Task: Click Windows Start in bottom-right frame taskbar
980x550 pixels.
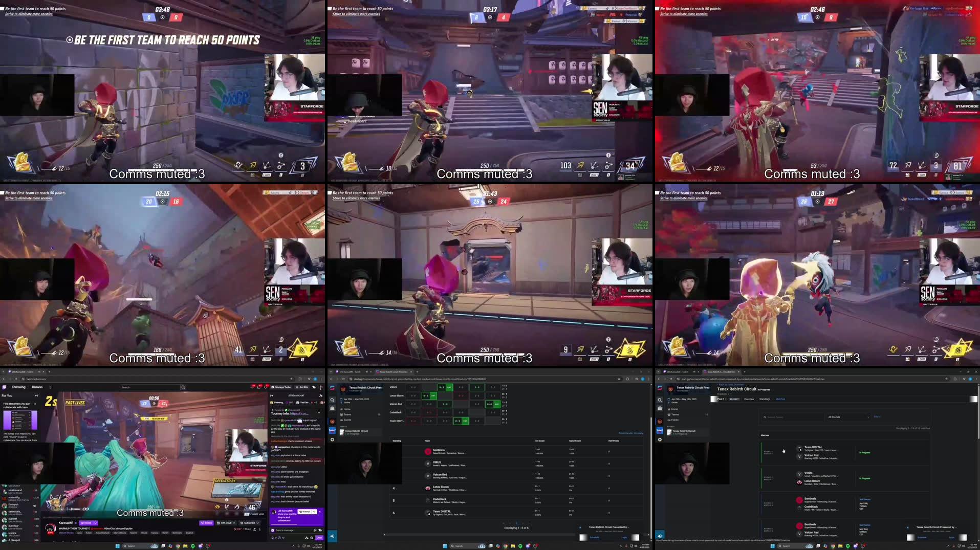Action: click(x=772, y=546)
